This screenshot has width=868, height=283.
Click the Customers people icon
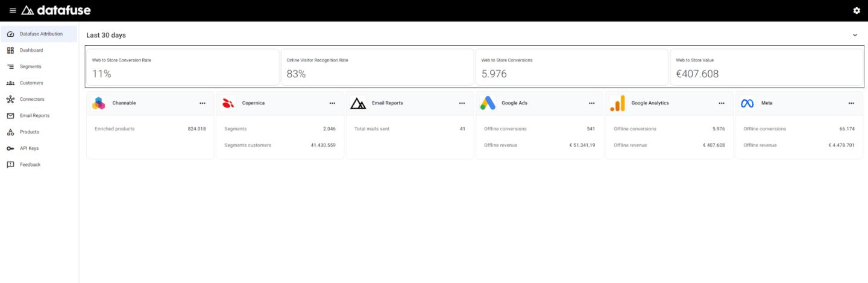coord(10,83)
